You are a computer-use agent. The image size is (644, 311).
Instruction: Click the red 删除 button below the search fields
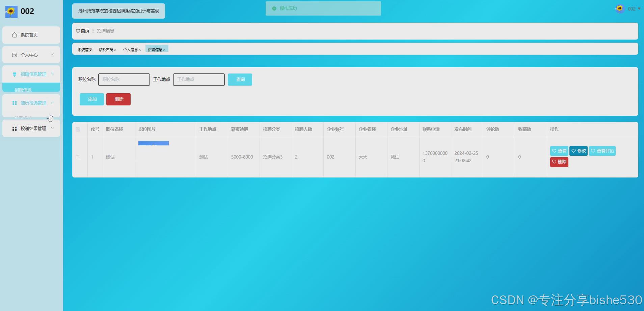click(118, 99)
